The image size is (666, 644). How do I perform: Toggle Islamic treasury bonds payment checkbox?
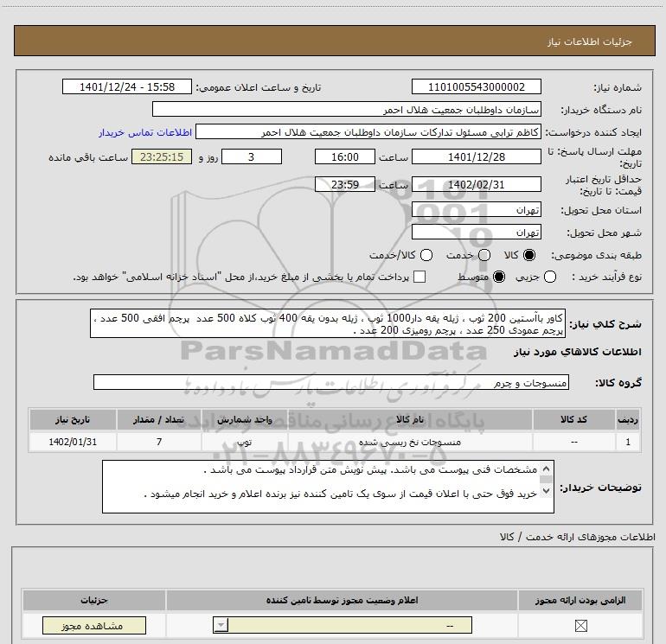point(419,277)
